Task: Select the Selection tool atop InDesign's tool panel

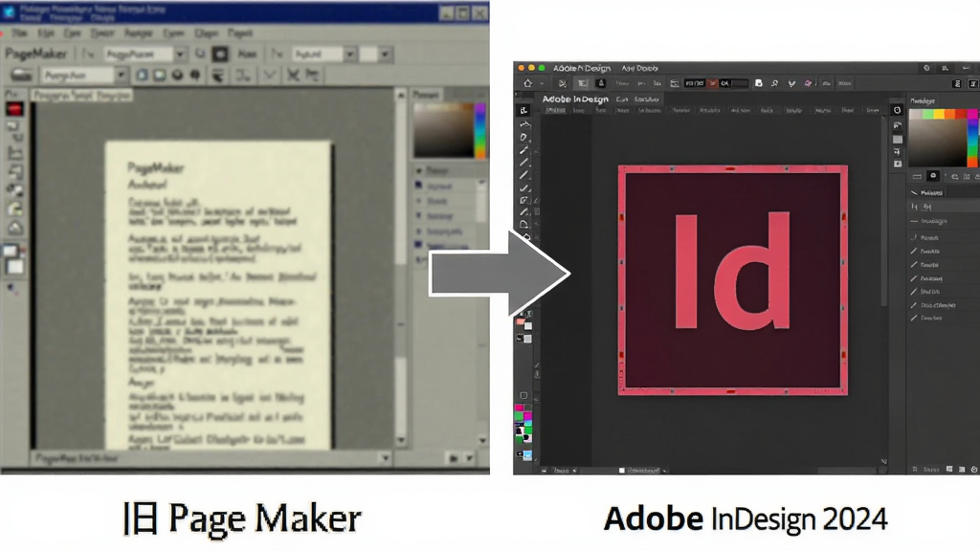Action: click(x=523, y=111)
